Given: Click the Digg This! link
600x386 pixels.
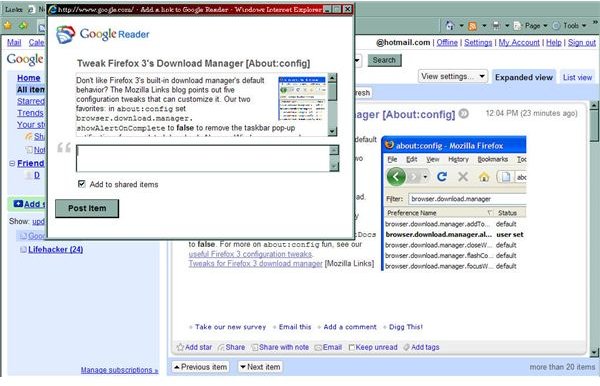Looking at the screenshot, I should [x=406, y=327].
